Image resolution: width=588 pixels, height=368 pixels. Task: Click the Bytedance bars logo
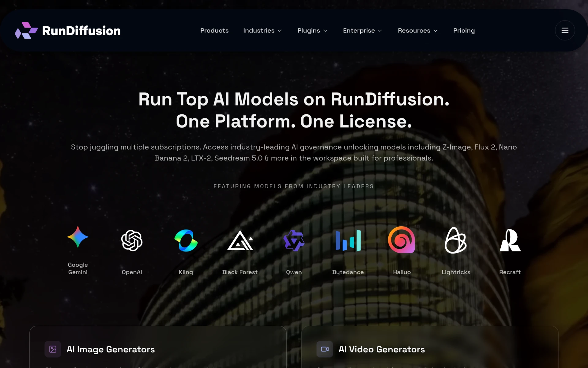[x=348, y=240]
